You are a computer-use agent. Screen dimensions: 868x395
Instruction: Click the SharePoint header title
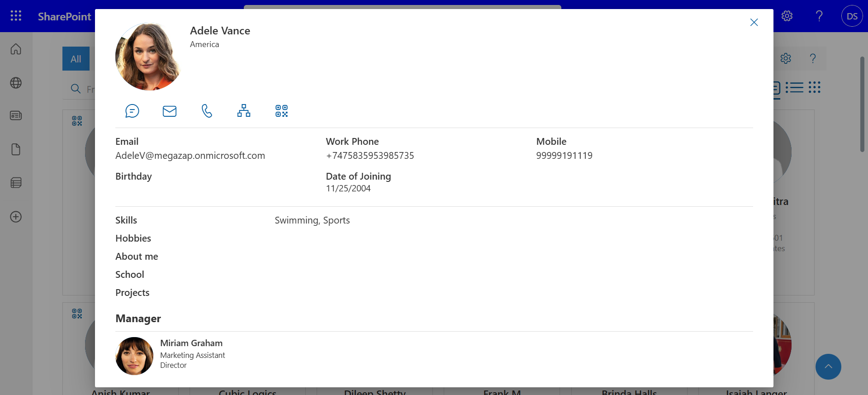pyautogui.click(x=64, y=16)
